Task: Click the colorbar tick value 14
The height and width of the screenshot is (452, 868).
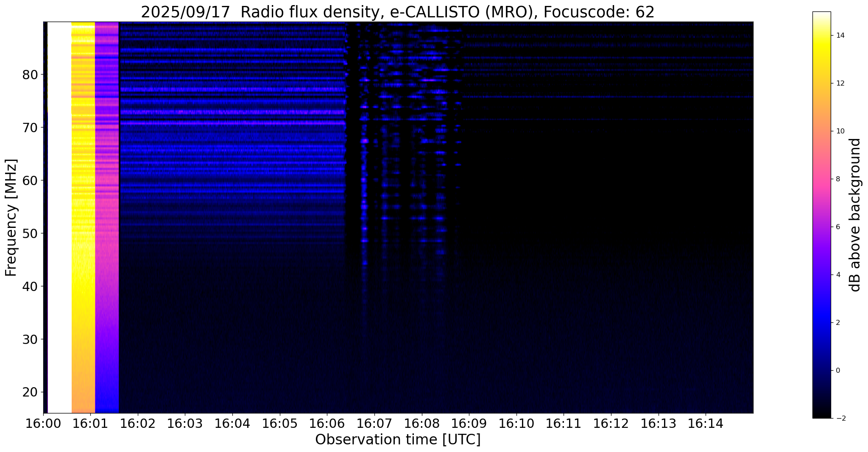Action: tap(840, 36)
